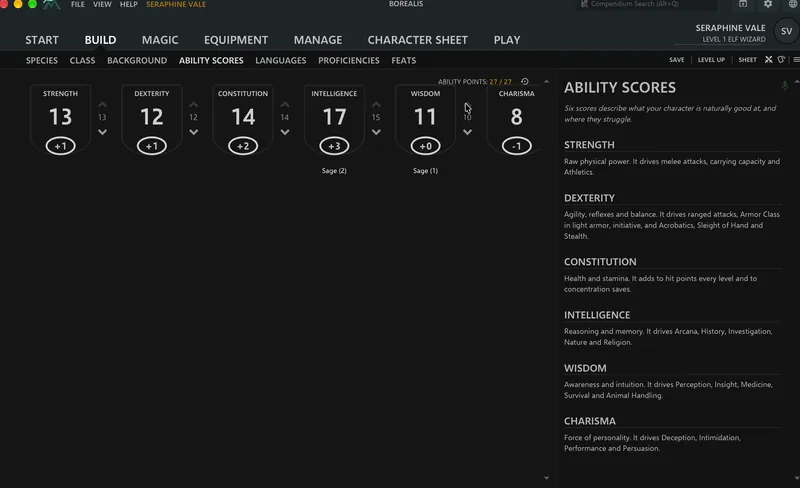Click the SERAPHINE VALE title-bar label
The image size is (800, 488).
coord(176,4)
